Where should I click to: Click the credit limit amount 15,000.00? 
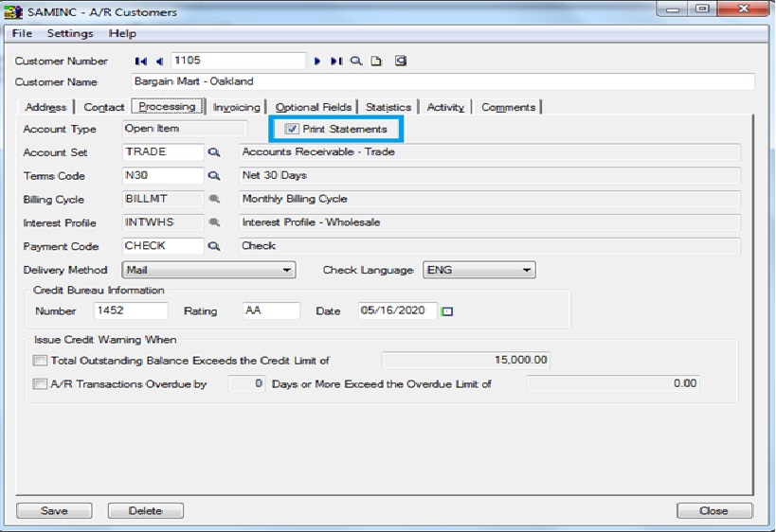pyautogui.click(x=466, y=360)
